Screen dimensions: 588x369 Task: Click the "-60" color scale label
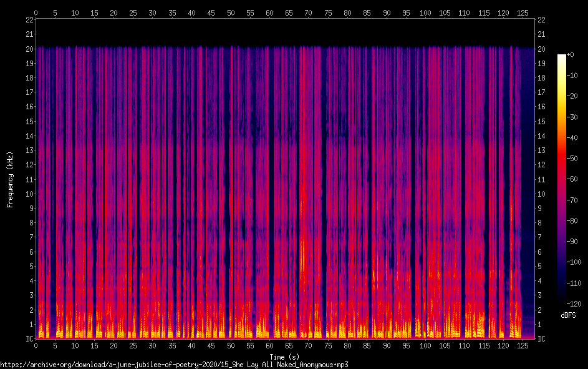click(x=572, y=179)
